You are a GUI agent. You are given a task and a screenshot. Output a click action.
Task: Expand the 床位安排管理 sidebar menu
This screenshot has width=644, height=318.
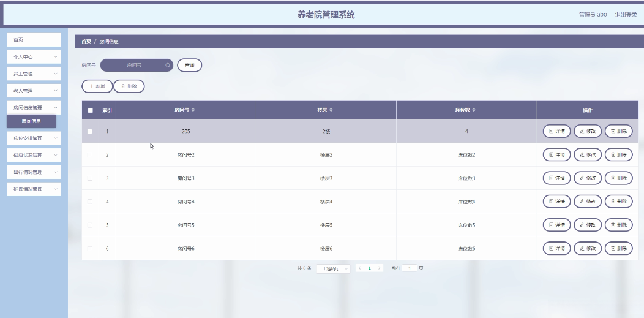(x=34, y=138)
